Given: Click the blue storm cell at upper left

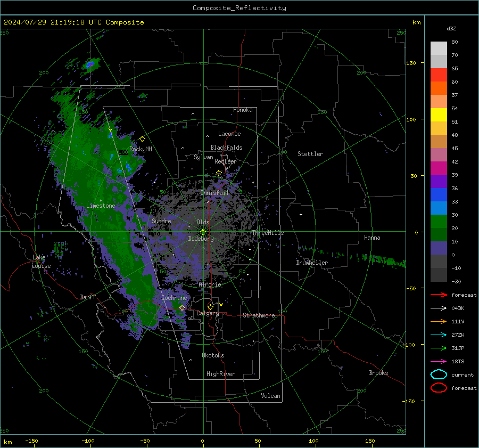Looking at the screenshot, I should (x=90, y=64).
